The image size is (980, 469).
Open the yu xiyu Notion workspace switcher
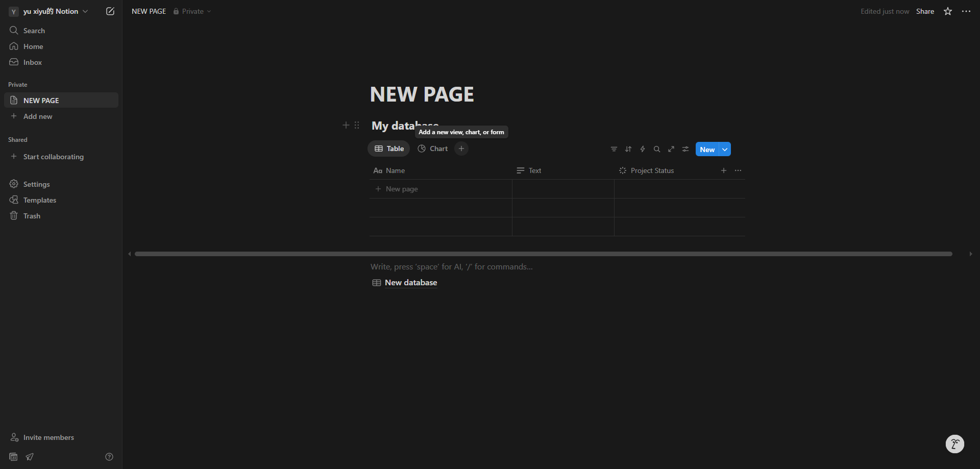click(49, 11)
